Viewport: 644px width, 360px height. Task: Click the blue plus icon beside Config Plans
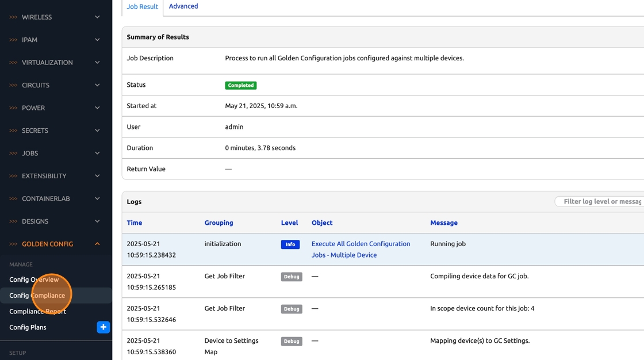click(103, 327)
